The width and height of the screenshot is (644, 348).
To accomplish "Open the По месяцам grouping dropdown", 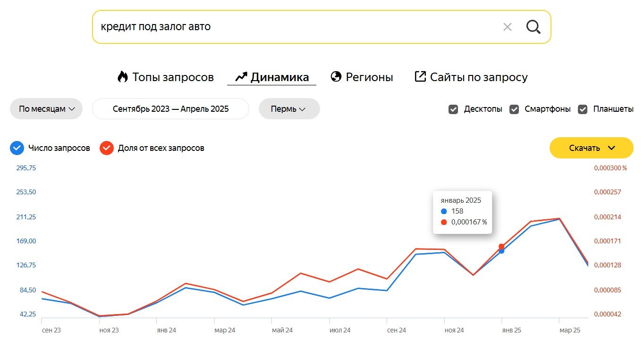I will click(x=46, y=109).
